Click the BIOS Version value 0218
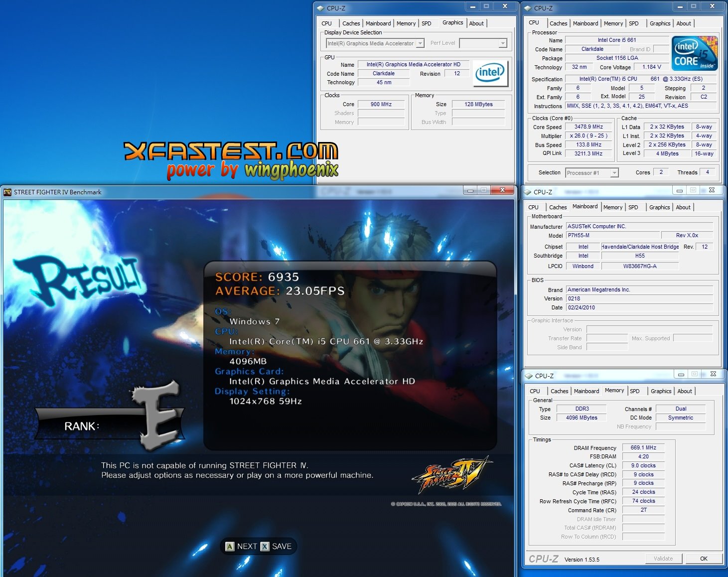 click(640, 298)
